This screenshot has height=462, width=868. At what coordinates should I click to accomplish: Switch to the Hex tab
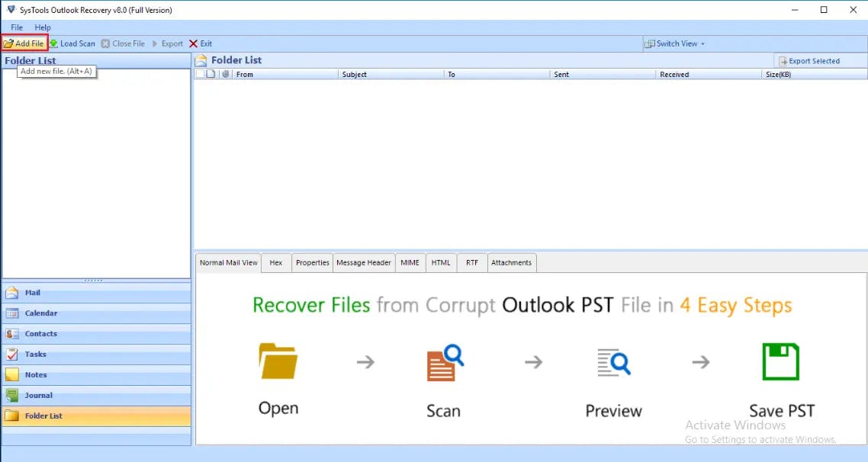coord(275,263)
